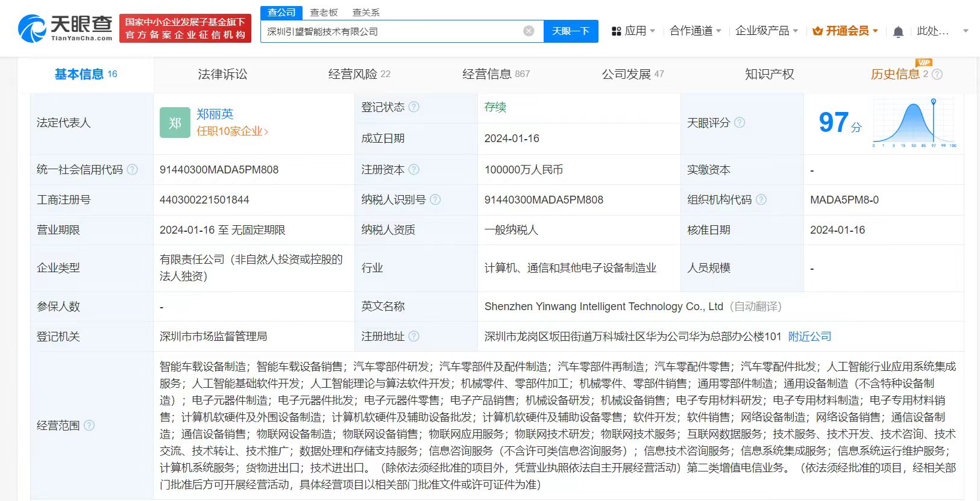Open 郑丽英 legal representative link

(215, 114)
